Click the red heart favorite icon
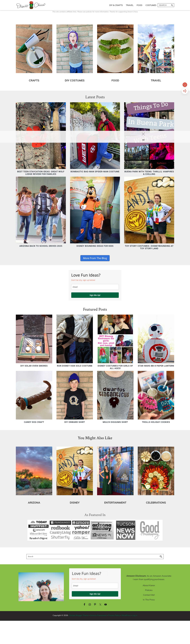 [x=185, y=85]
